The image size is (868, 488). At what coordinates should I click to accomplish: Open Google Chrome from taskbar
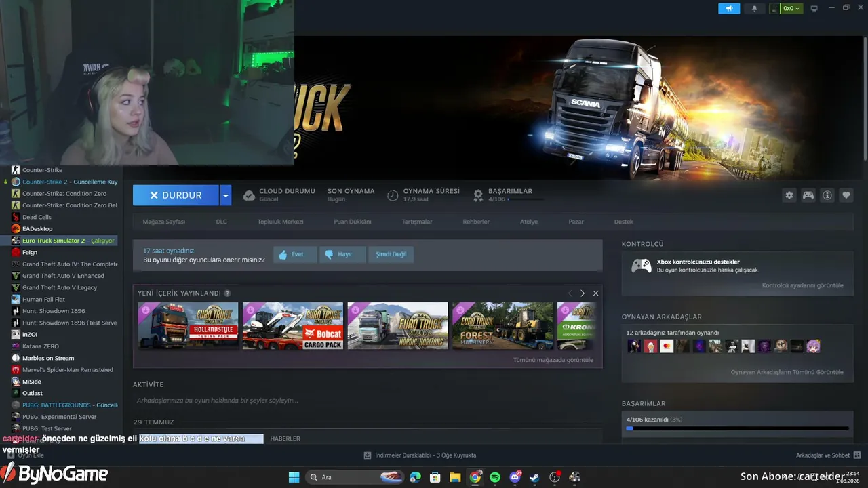(x=475, y=477)
